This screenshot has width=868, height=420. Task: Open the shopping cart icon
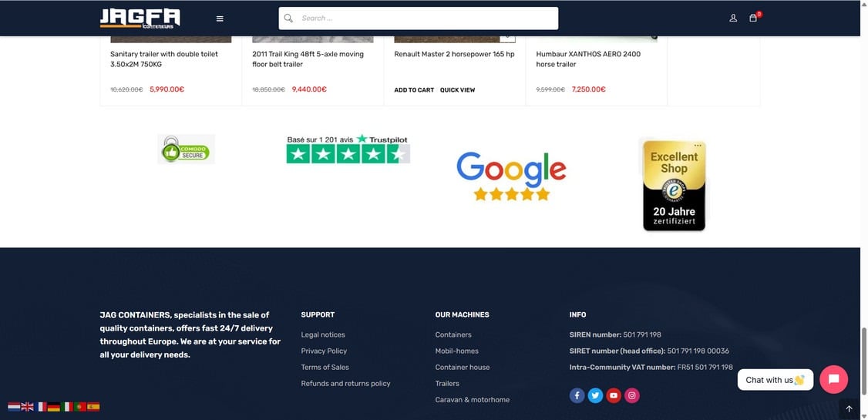coord(753,18)
